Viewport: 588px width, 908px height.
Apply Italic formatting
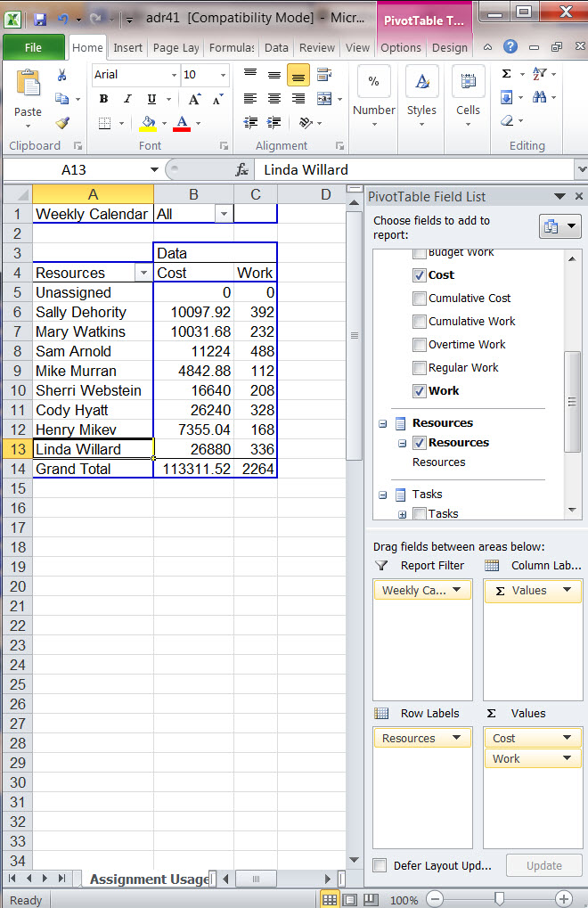127,99
